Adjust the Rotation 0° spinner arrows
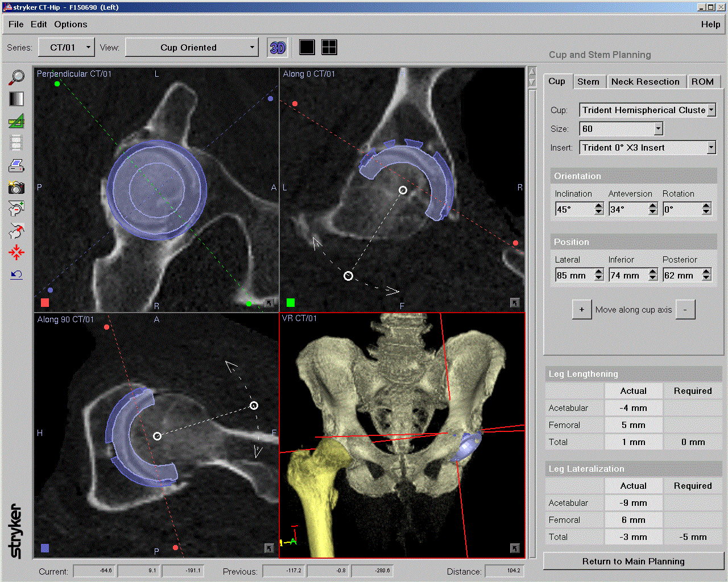This screenshot has width=728, height=582. coord(706,209)
